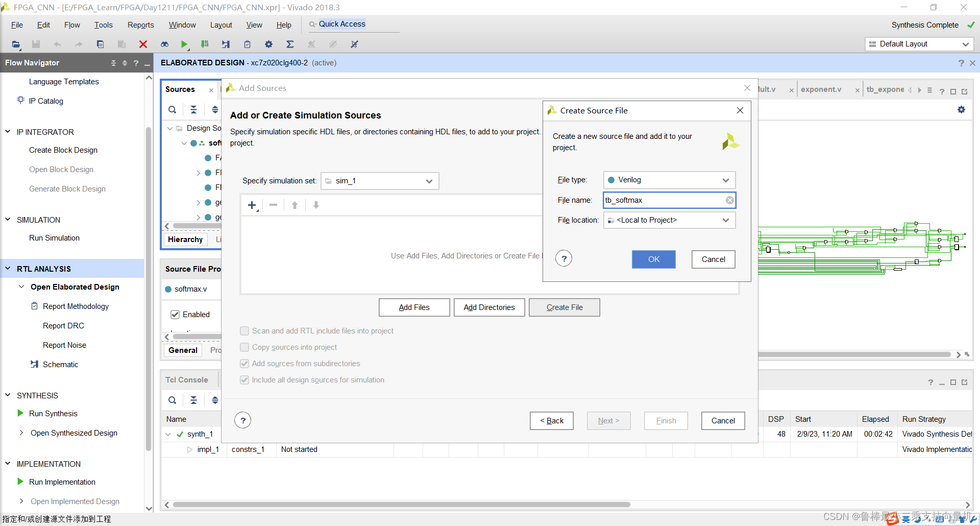Click the plus Add button in Add Sources
Viewport: 980px width, 526px height.
(252, 205)
